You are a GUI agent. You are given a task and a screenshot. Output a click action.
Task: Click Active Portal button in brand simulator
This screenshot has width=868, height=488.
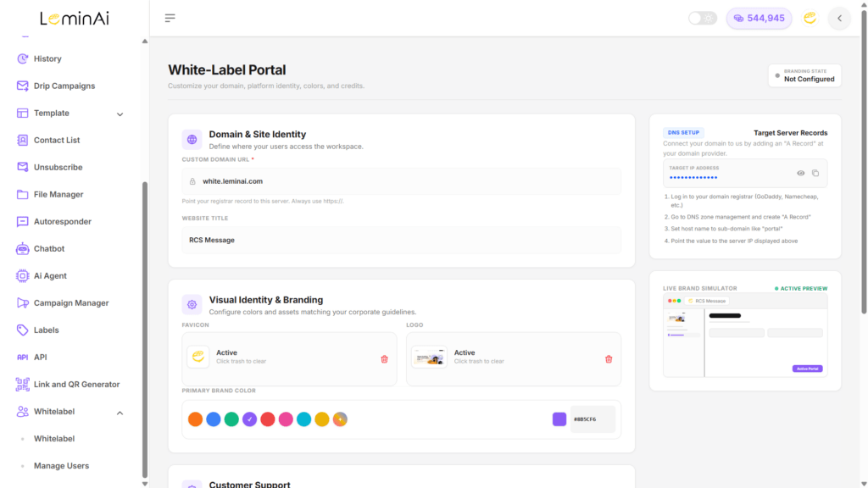coord(807,369)
